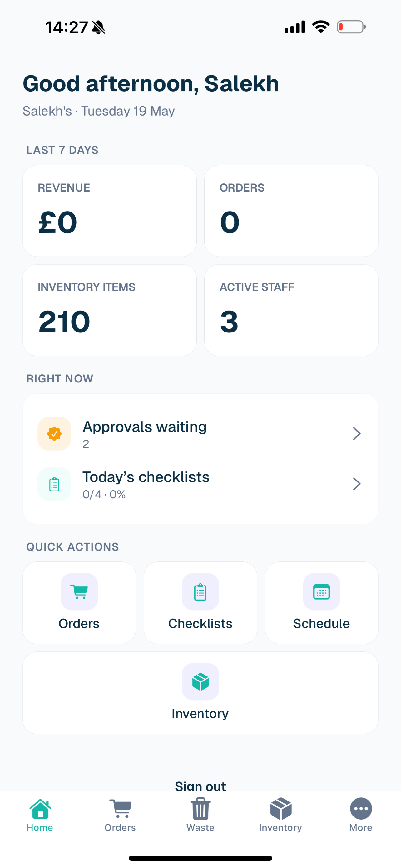
Task: Tap the Sign out link
Action: 200,785
